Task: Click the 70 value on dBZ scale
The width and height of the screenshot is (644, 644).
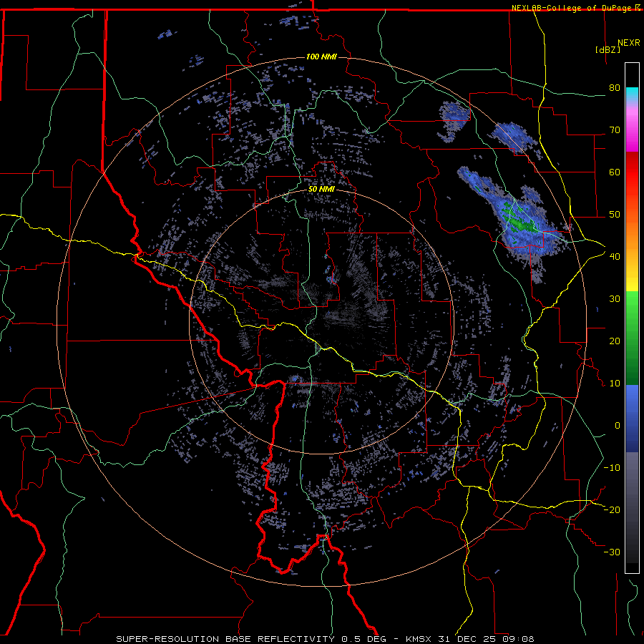Action: click(x=615, y=130)
